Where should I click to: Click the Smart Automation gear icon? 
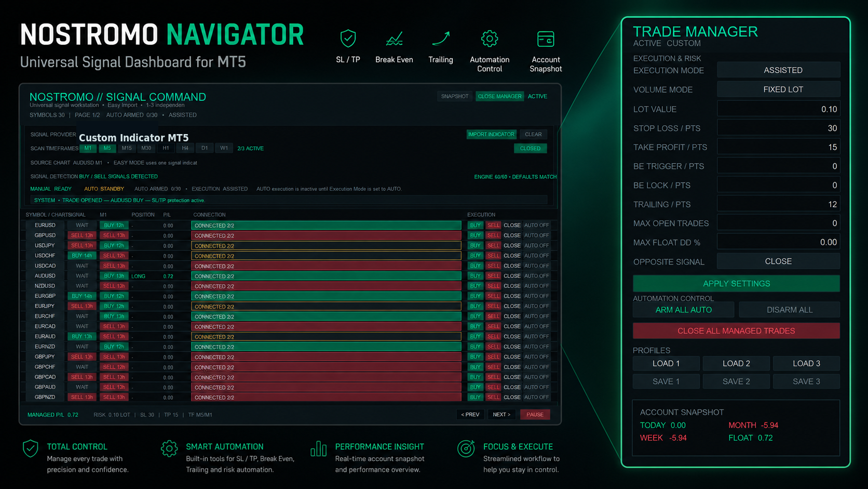coord(169,448)
